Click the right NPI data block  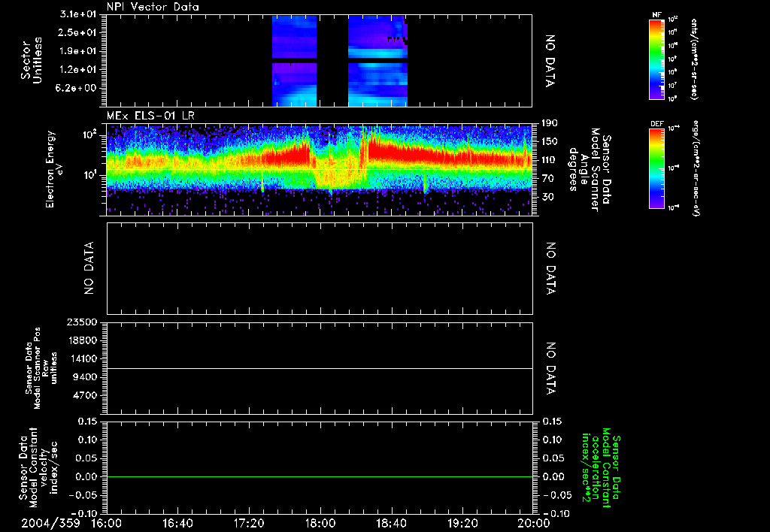[x=377, y=61]
